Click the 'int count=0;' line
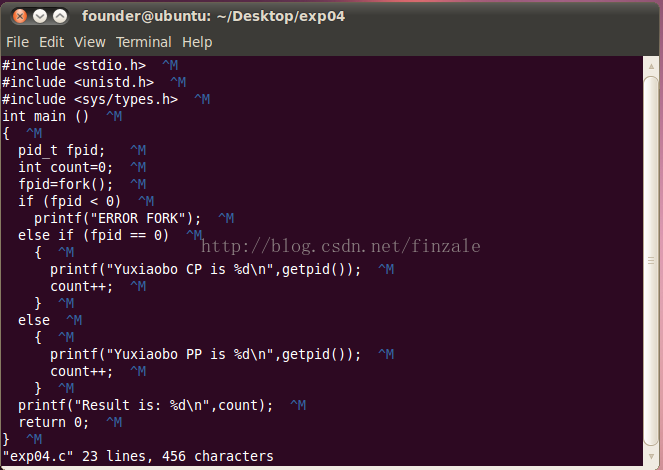Image resolution: width=663 pixels, height=470 pixels. click(66, 167)
